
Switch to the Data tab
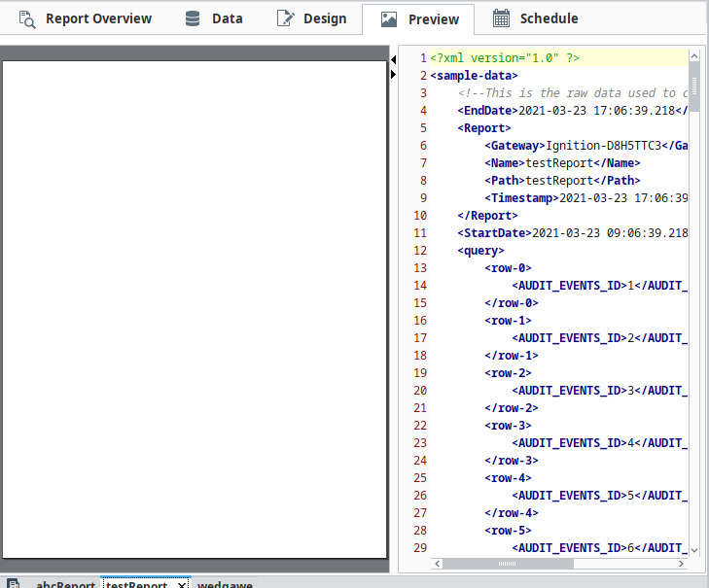(214, 19)
